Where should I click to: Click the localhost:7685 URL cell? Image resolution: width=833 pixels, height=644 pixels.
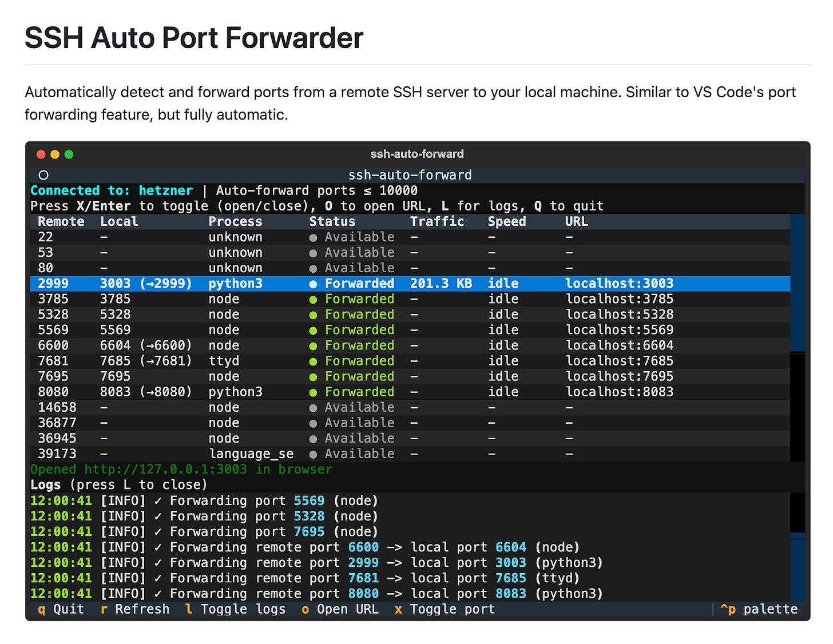[620, 361]
